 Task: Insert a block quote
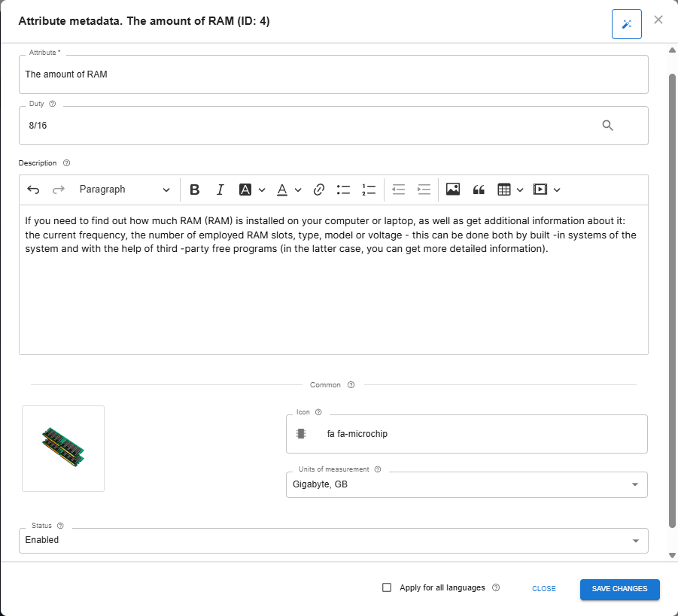click(479, 190)
